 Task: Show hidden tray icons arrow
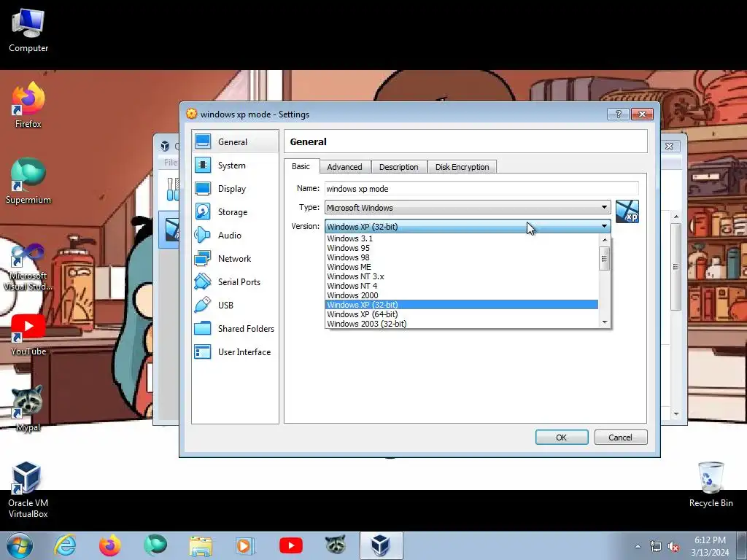[x=638, y=546]
